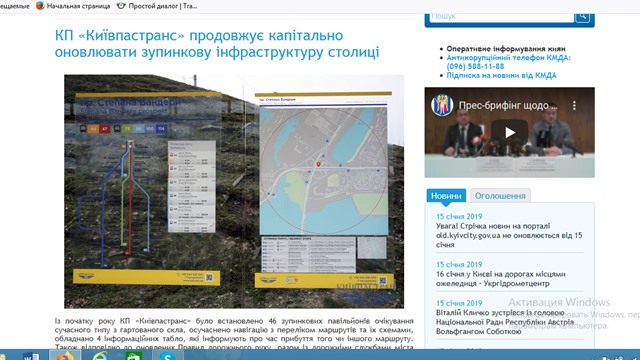Open news about Стрічка новин на порталі
Screen dimensions: 640x360
pyautogui.click(x=509, y=235)
